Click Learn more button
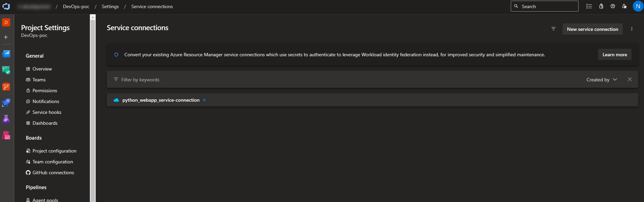The height and width of the screenshot is (202, 644). 614,55
